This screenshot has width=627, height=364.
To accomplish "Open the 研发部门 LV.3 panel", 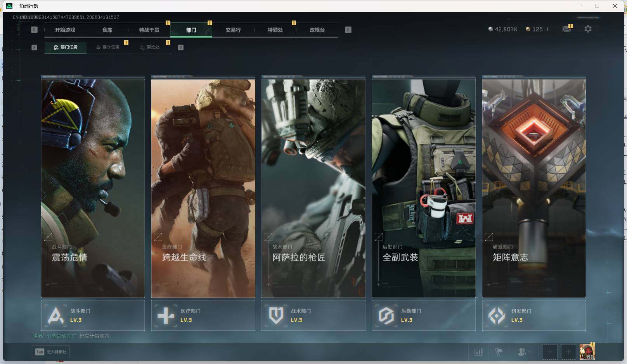I will 534,316.
